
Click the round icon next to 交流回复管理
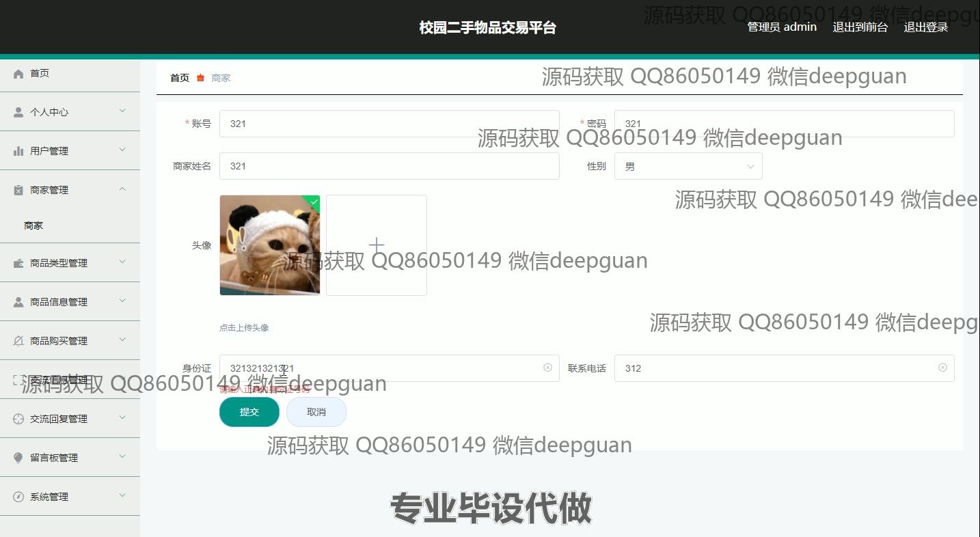pos(18,419)
